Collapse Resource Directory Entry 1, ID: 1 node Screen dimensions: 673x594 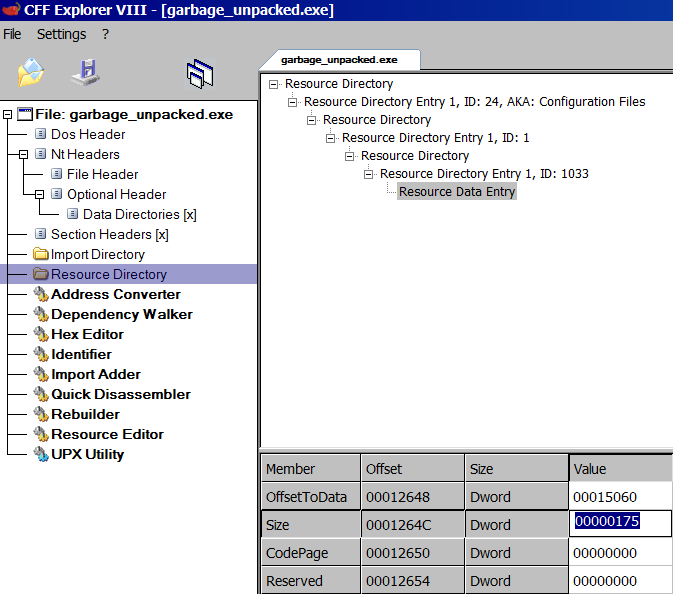(330, 138)
